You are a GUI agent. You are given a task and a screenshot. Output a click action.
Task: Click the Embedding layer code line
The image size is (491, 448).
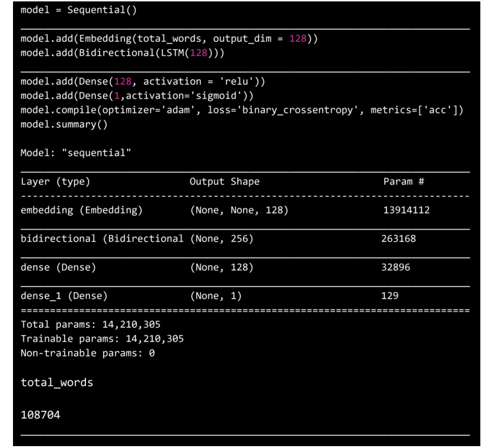[x=169, y=39]
